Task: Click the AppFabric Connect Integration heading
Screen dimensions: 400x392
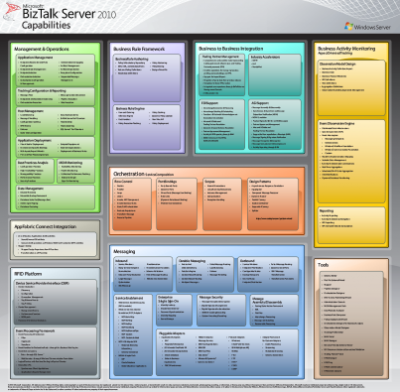Action: [45, 227]
